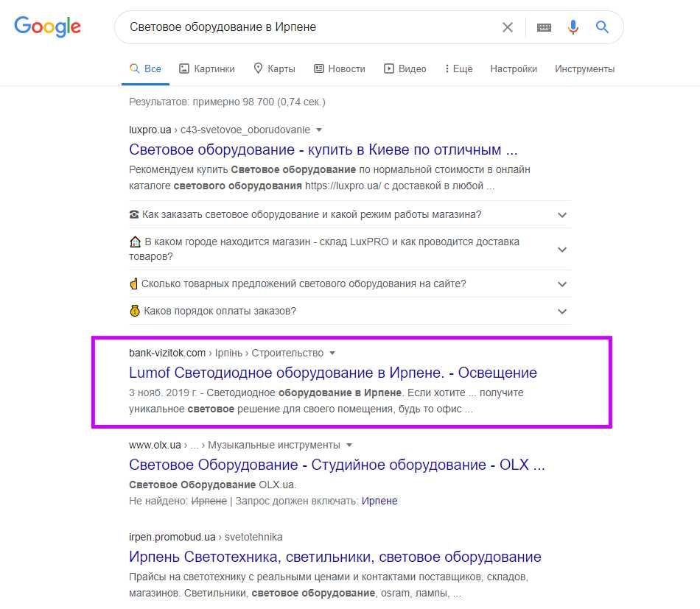Open the Видео results tab
Viewport: 700px width, 609px height.
pos(405,68)
